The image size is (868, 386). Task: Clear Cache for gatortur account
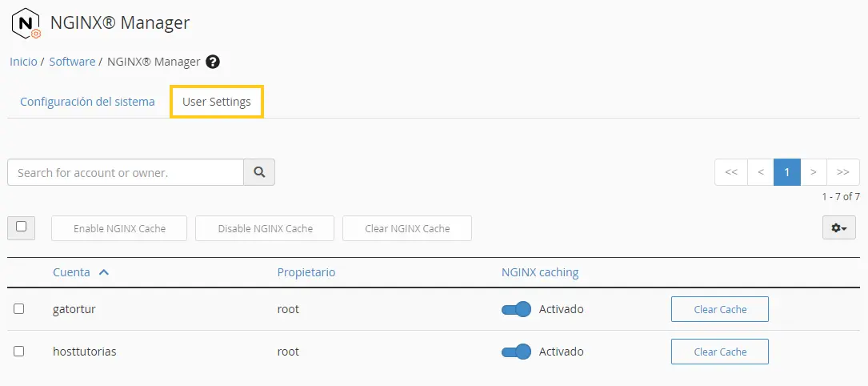click(x=720, y=309)
